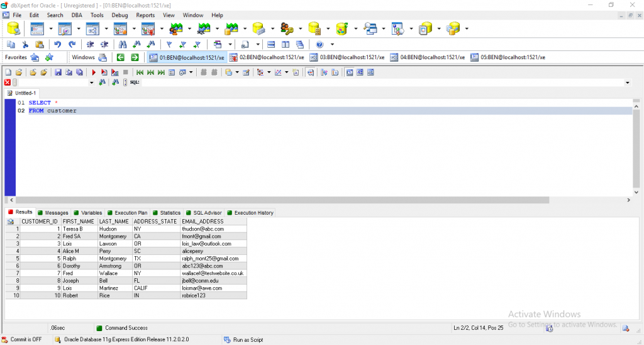Click the ADDRESS_STATE column header
Viewport: 644px width, 345px height.
[x=155, y=222]
